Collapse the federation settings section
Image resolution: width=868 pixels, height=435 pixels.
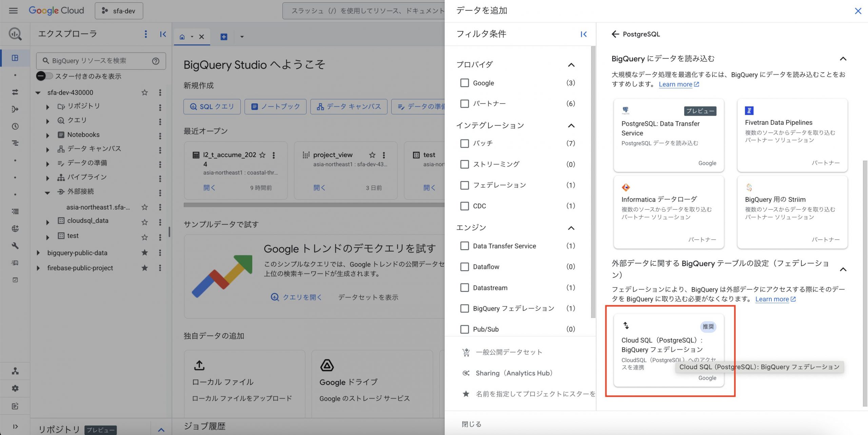(x=843, y=270)
